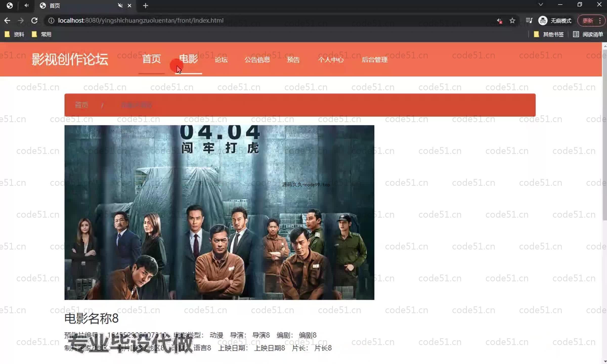Open the media control playlist icon
This screenshot has height=364, width=607.
point(529,20)
